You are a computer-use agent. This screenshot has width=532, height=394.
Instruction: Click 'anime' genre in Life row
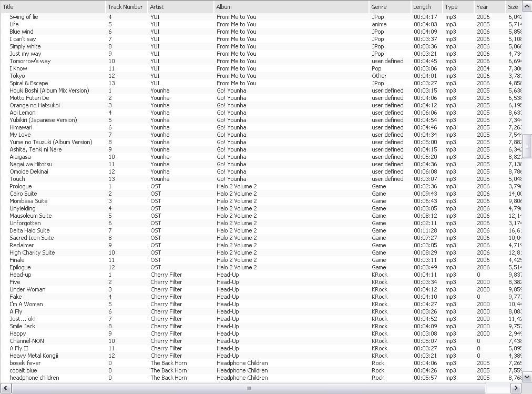pos(379,24)
